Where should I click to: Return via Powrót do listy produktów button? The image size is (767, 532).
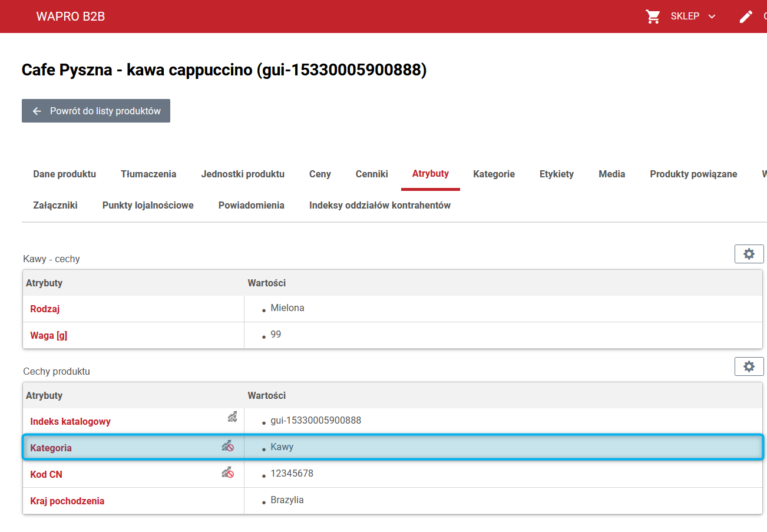point(96,111)
